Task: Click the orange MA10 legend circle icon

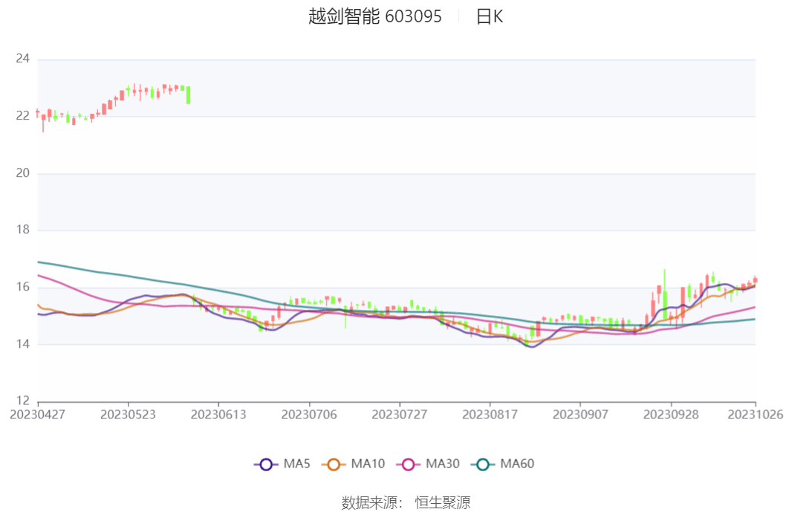Action: tap(334, 464)
